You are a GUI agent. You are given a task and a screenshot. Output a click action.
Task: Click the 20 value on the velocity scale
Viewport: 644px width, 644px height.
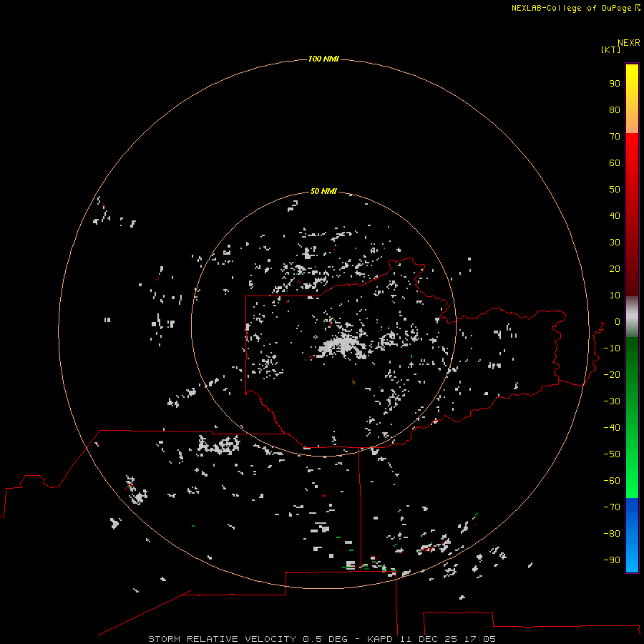click(615, 269)
